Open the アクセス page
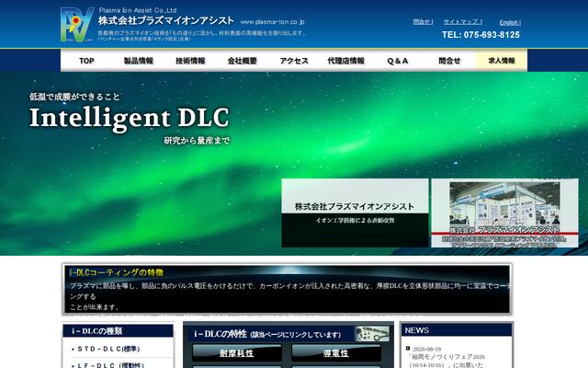Image resolution: width=588 pixels, height=368 pixels. (x=294, y=61)
